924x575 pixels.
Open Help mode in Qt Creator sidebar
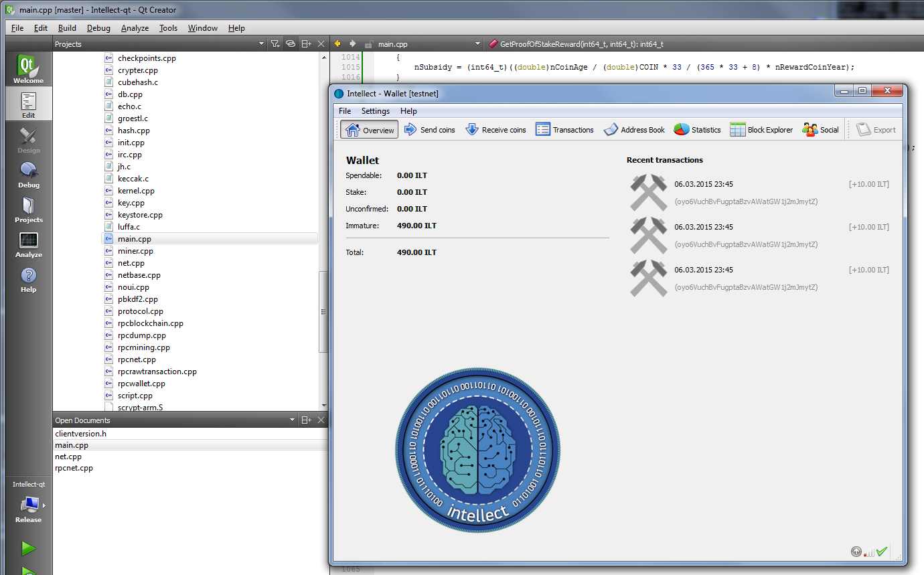pos(28,278)
